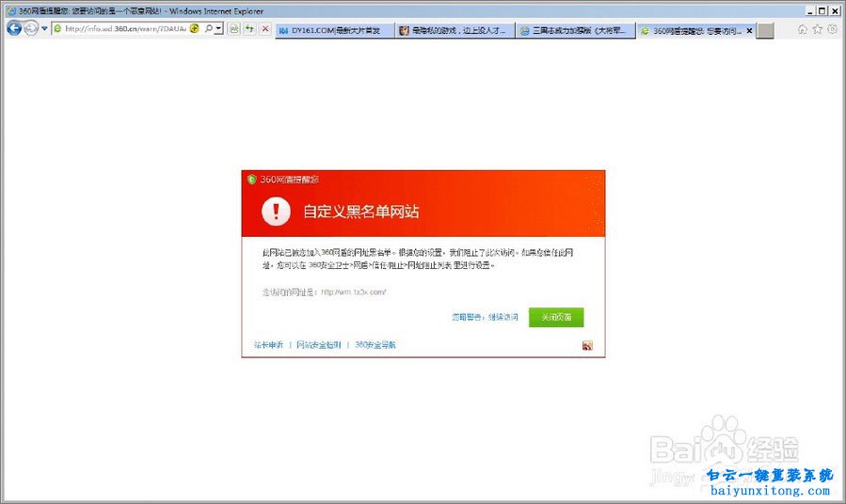Expand the address bar autocomplete dropdown
The image size is (846, 504).
[218, 29]
